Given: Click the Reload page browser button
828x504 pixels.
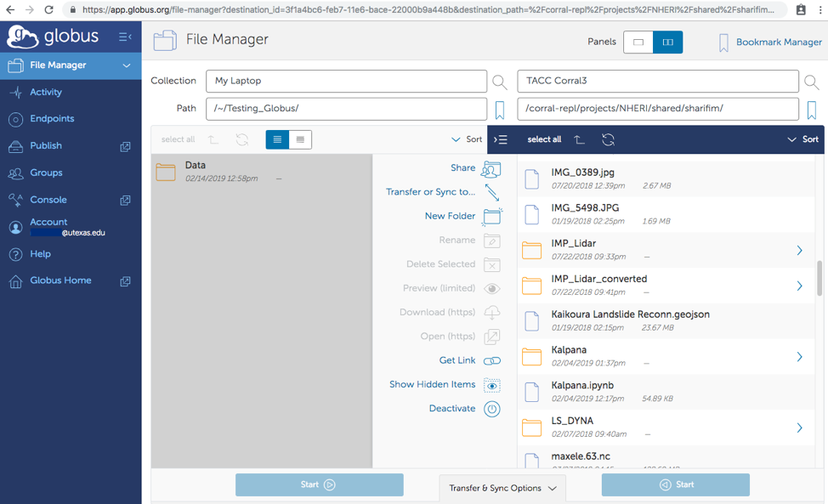Looking at the screenshot, I should pyautogui.click(x=48, y=9).
